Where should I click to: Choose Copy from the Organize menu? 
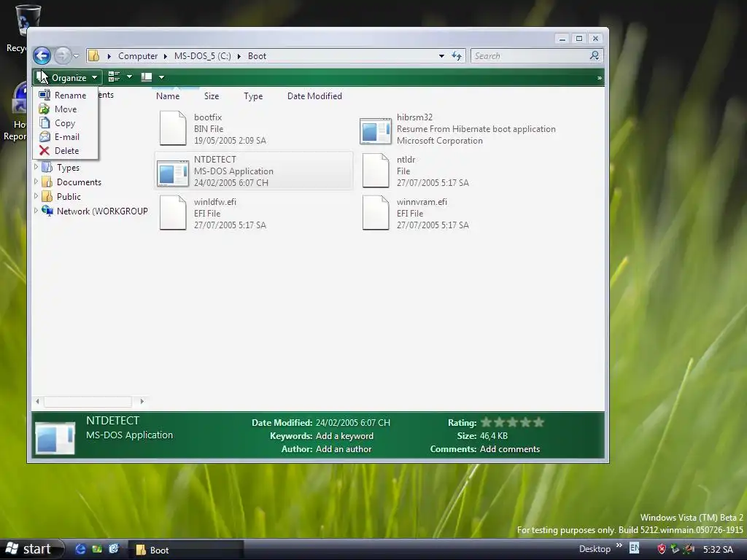pyautogui.click(x=65, y=122)
